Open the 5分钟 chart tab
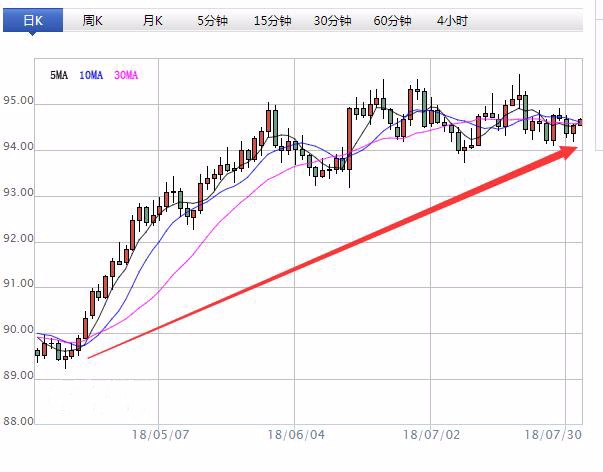The image size is (603, 472). [x=213, y=20]
